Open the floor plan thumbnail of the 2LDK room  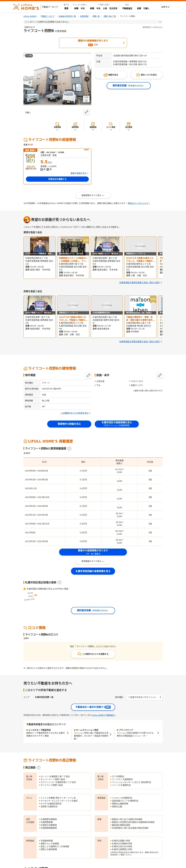point(30,159)
